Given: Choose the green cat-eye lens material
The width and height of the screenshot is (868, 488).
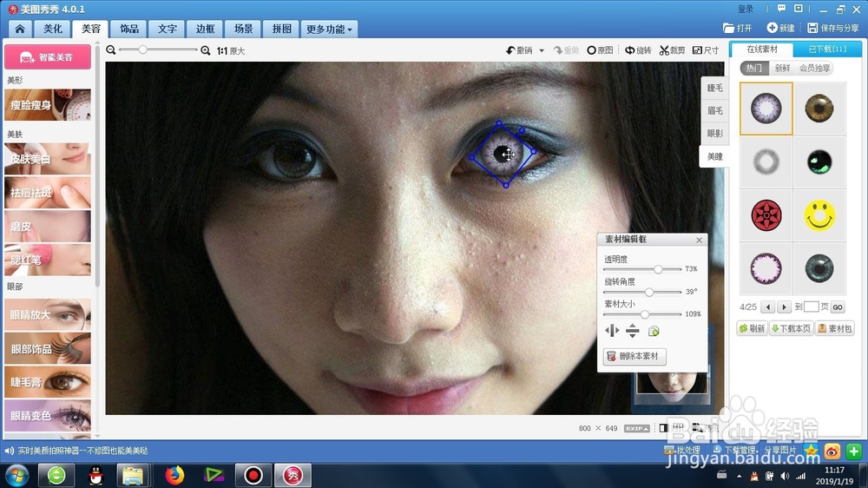Looking at the screenshot, I should (x=819, y=162).
